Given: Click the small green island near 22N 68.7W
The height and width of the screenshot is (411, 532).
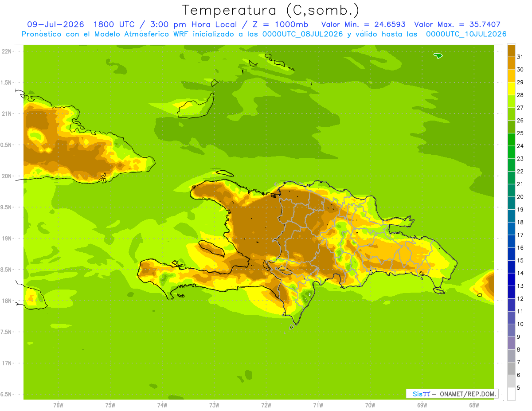Looking at the screenshot, I should [x=438, y=55].
